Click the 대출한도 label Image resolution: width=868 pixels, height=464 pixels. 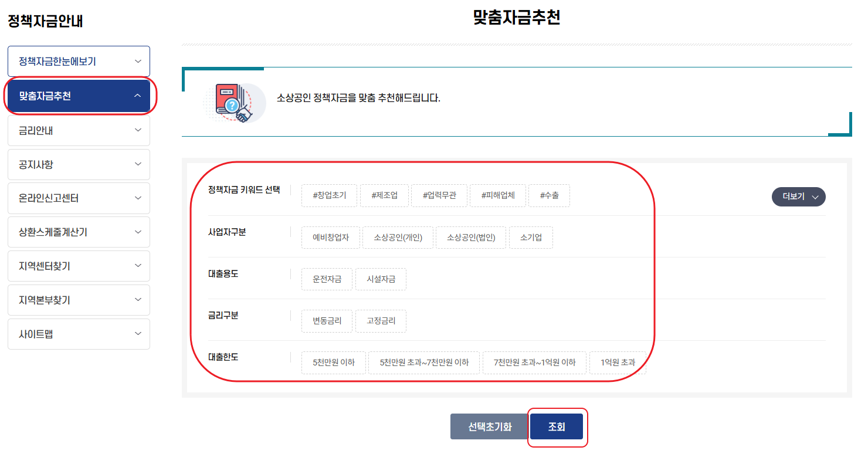click(x=223, y=357)
